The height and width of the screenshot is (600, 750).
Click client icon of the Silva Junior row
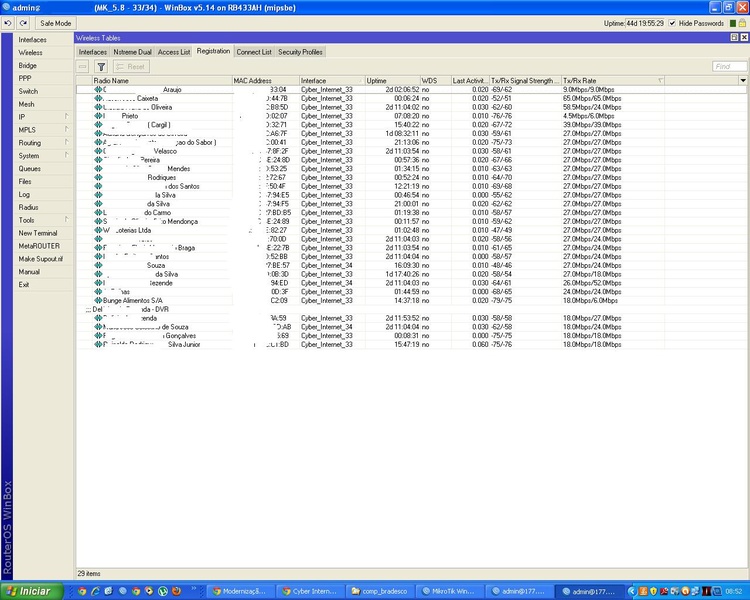click(x=98, y=344)
